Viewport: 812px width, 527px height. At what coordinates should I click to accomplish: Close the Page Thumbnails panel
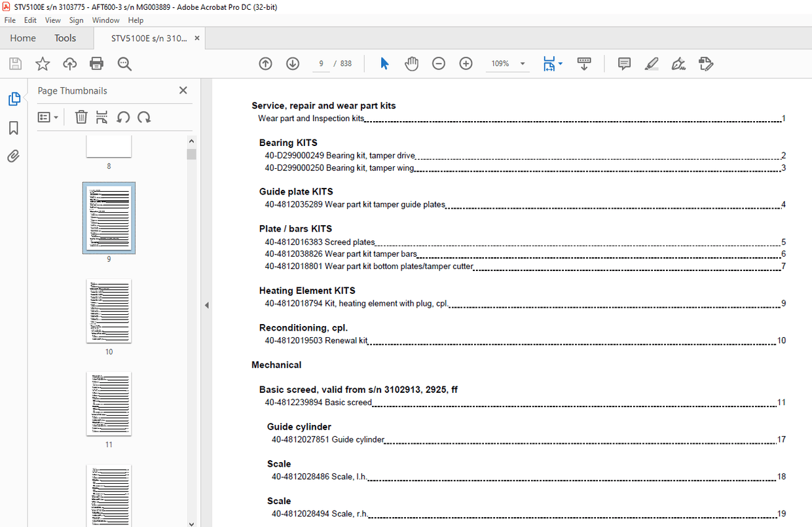(x=183, y=90)
